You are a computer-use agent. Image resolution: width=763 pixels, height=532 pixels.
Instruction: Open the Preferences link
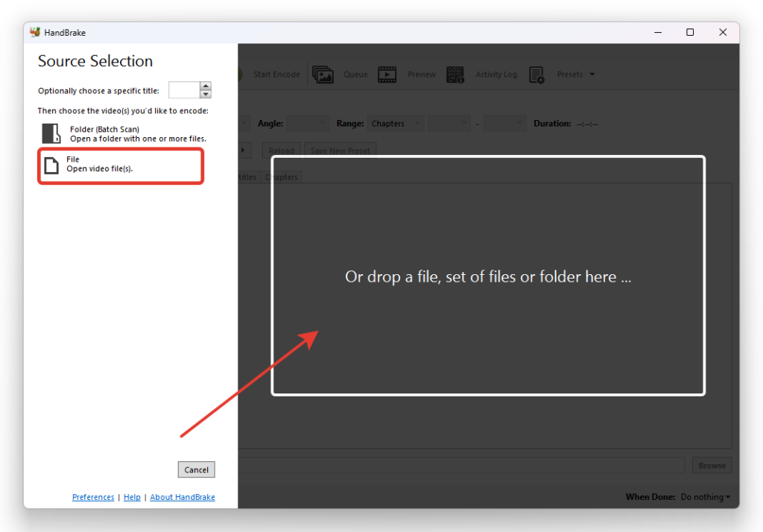(93, 497)
